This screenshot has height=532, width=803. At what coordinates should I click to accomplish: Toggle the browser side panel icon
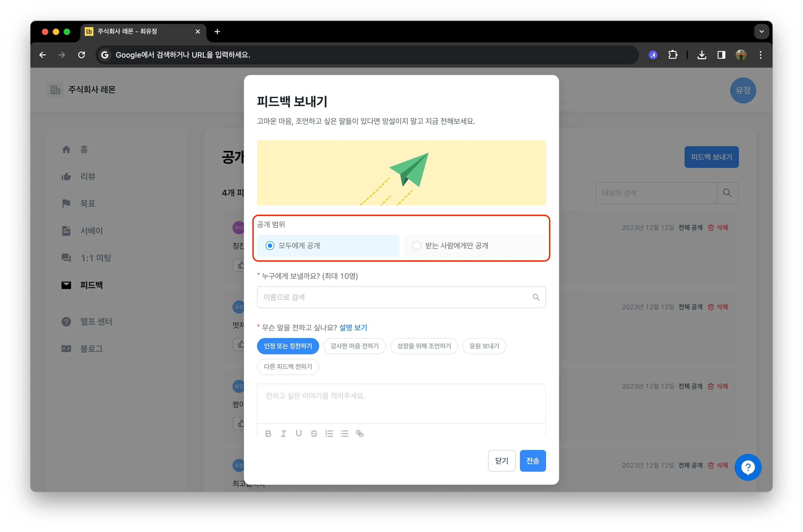click(721, 55)
